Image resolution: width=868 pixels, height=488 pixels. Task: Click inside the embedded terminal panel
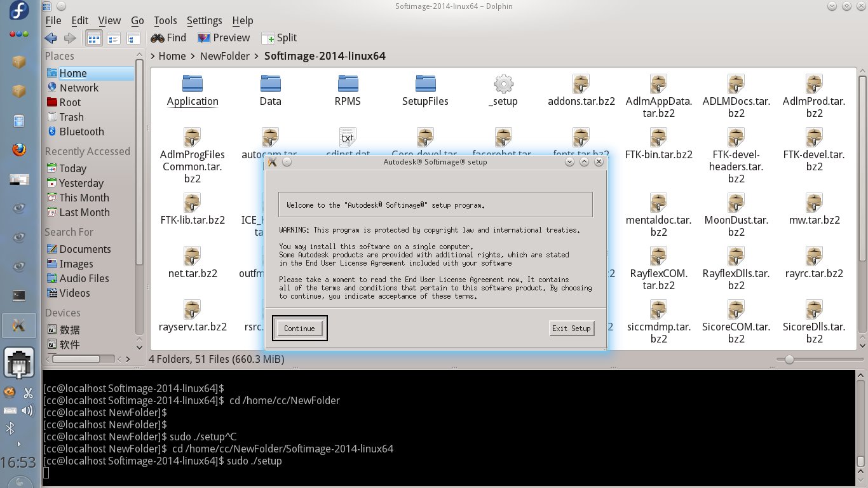point(448,427)
